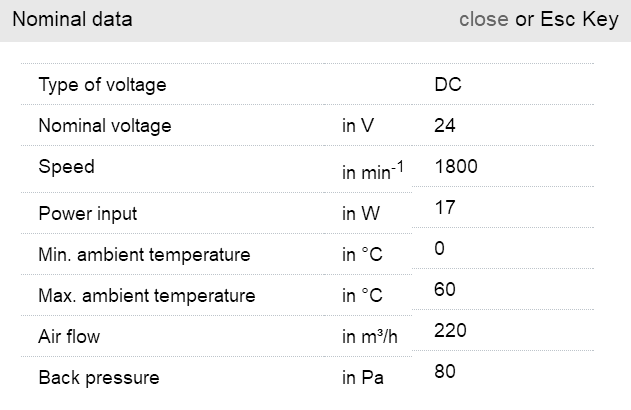Click the Air flow value 220

451,330
